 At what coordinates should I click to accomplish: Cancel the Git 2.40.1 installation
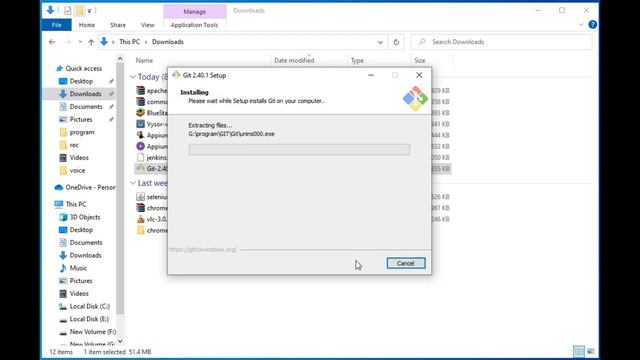pyautogui.click(x=406, y=263)
